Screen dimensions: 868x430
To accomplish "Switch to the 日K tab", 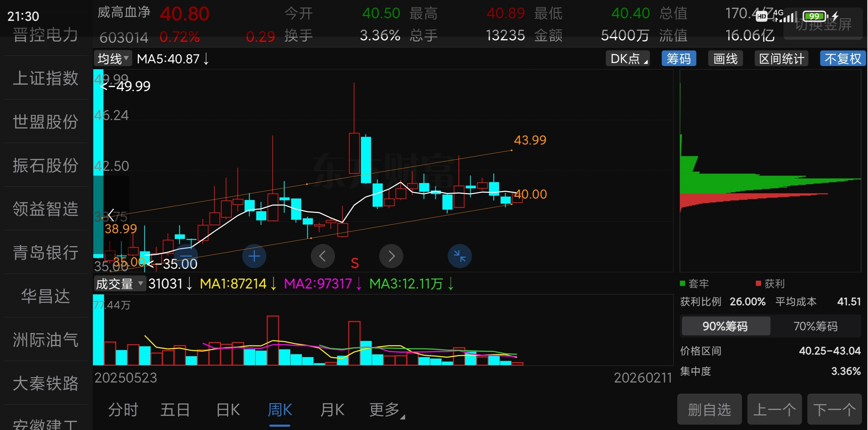I will (x=228, y=410).
